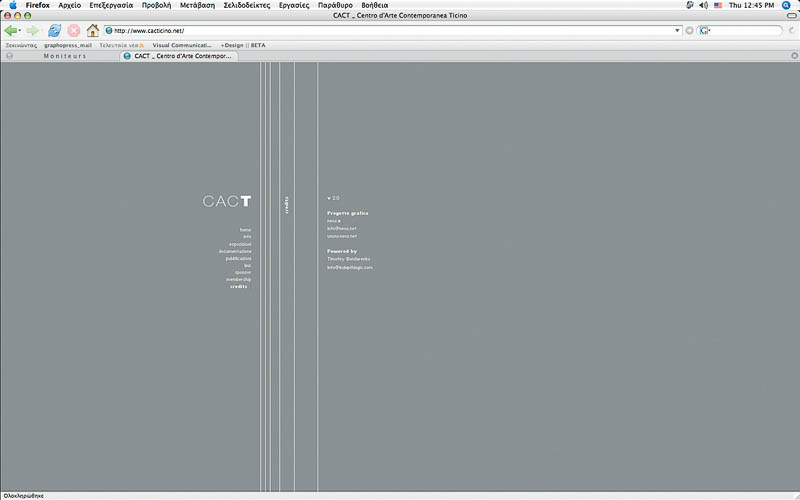The height and width of the screenshot is (500, 800).
Task: Open the esposizioni link in site menu
Action: click(x=240, y=244)
